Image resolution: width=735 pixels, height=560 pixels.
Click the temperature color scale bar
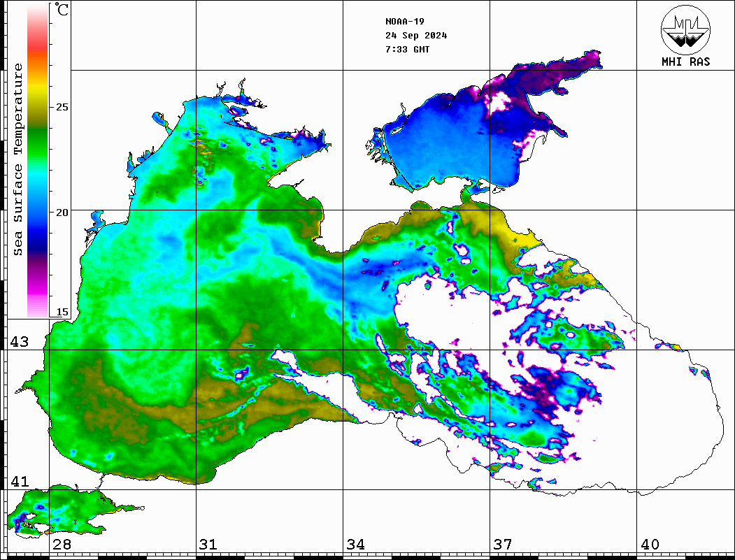(38, 160)
